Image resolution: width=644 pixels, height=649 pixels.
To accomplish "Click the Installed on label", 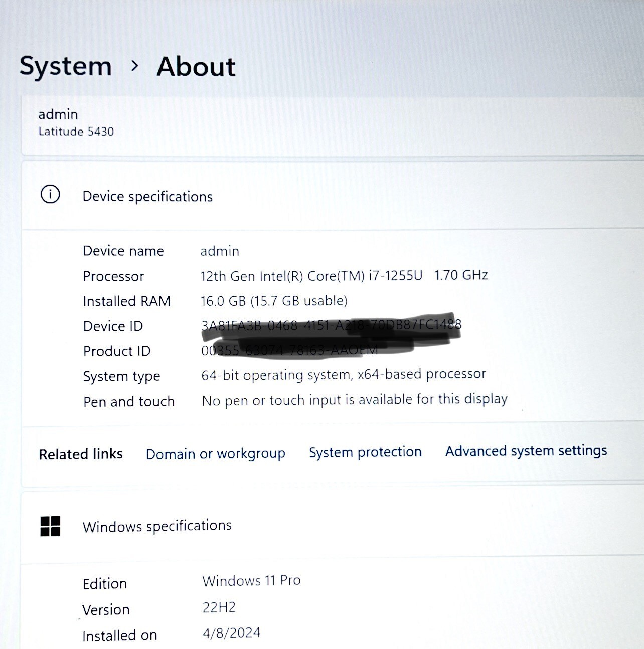I will coord(120,636).
